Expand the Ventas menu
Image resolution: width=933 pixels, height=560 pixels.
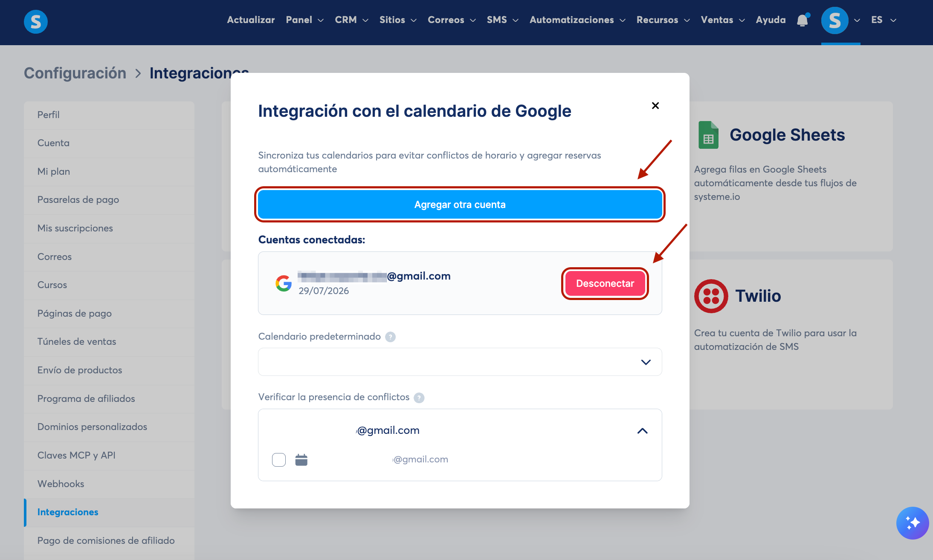click(x=723, y=20)
